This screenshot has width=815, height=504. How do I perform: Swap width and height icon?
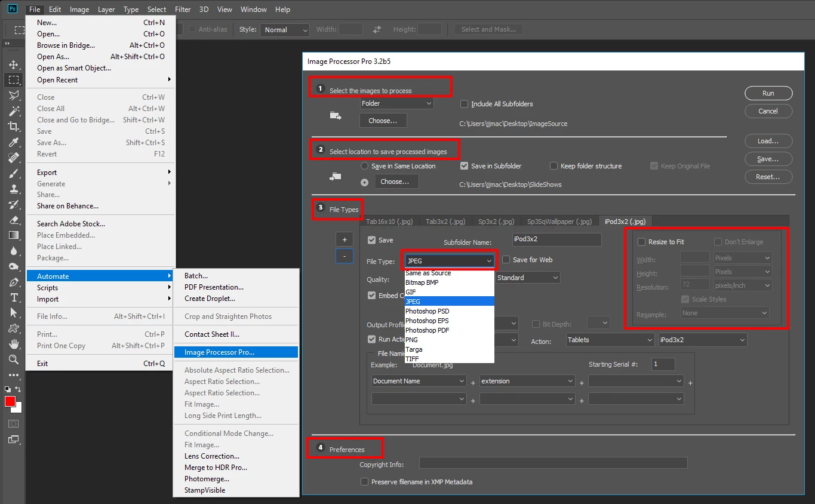pos(377,29)
